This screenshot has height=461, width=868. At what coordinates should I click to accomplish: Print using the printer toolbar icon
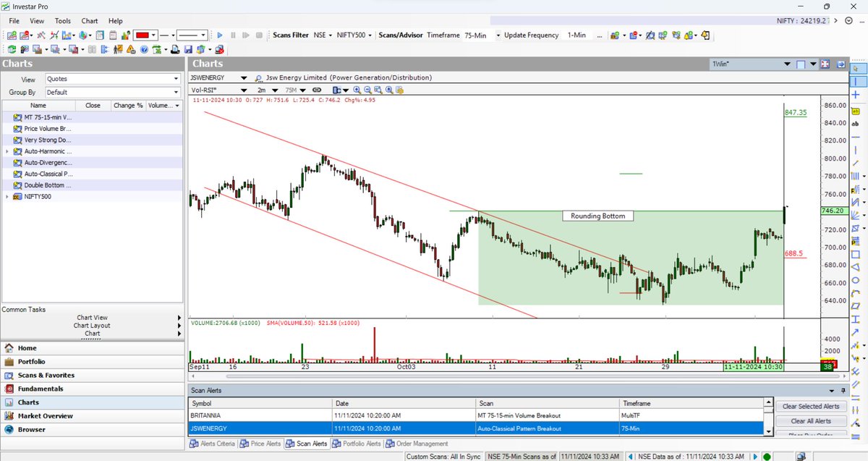174,49
